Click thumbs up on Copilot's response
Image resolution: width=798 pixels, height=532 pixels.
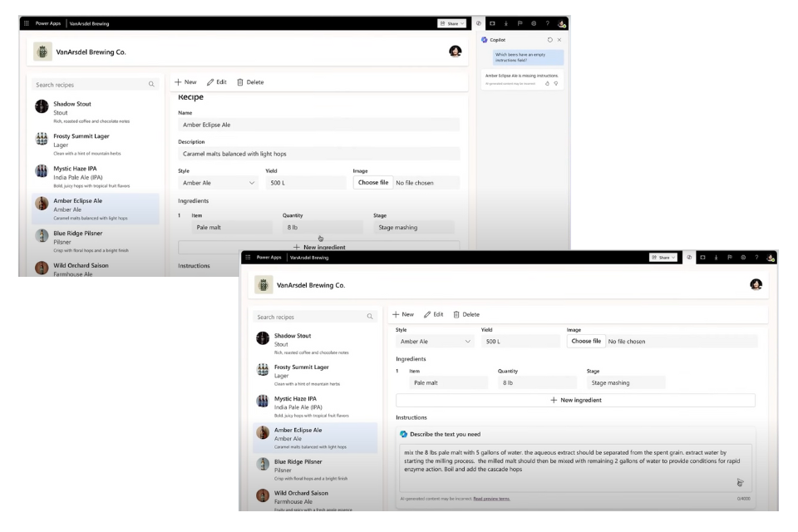[546, 84]
